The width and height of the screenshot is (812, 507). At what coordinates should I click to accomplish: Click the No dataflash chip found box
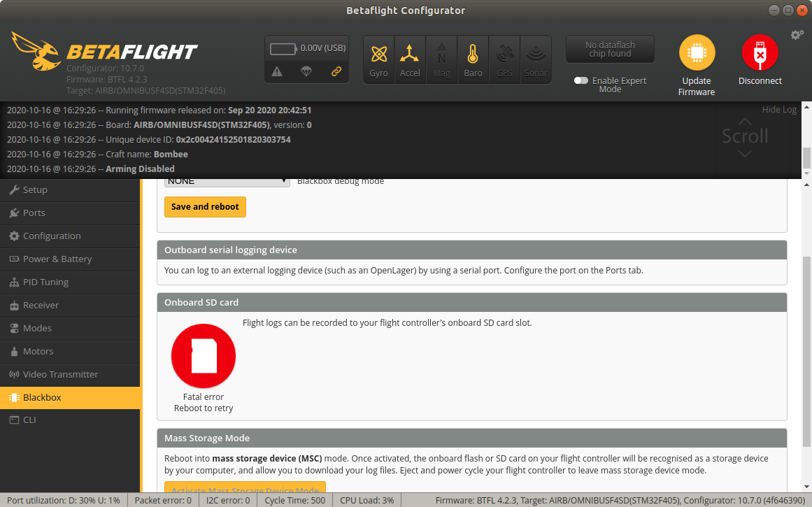[x=610, y=49]
